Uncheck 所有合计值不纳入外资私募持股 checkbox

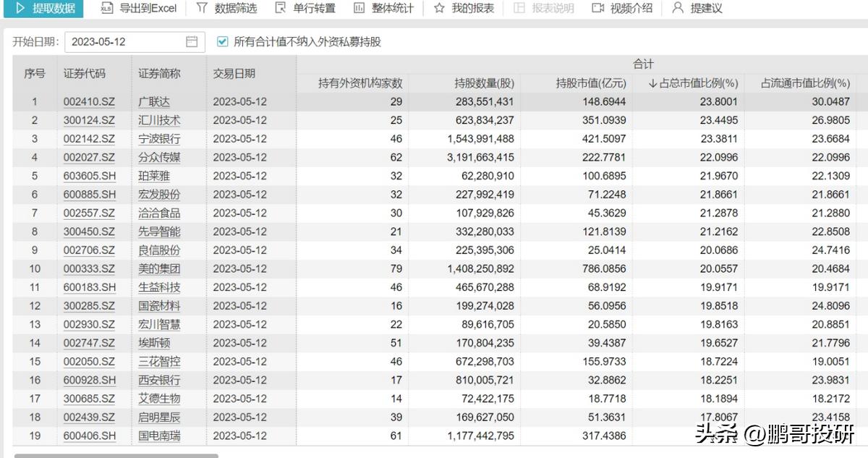pos(223,42)
